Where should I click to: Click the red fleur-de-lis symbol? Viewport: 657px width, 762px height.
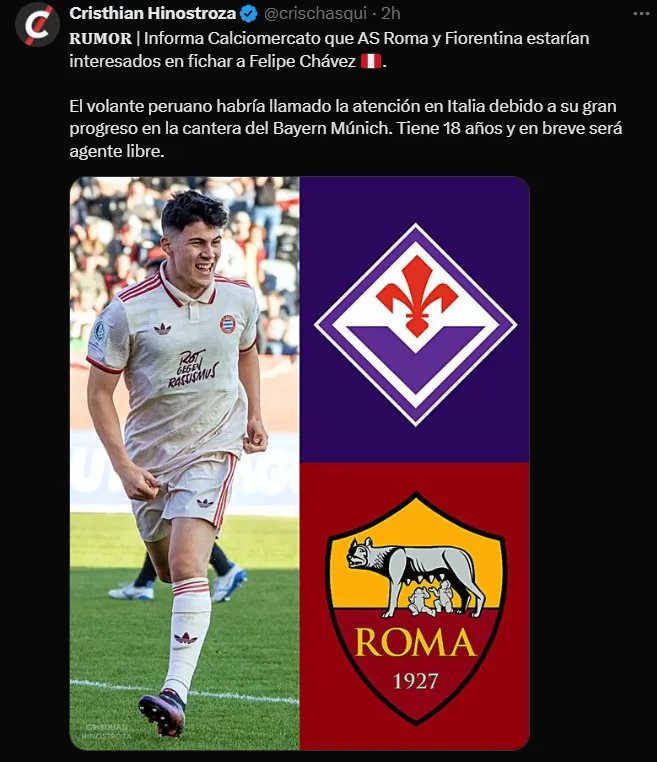coord(416,294)
